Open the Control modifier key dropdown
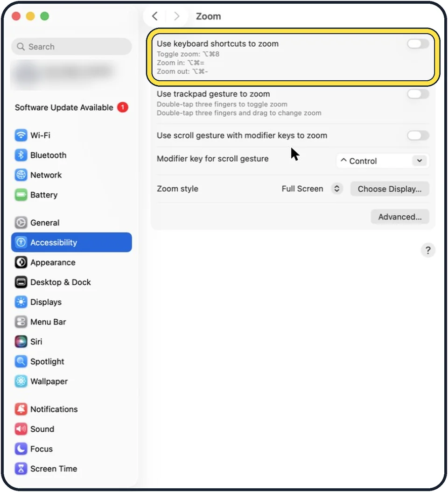The image size is (448, 492). (383, 161)
